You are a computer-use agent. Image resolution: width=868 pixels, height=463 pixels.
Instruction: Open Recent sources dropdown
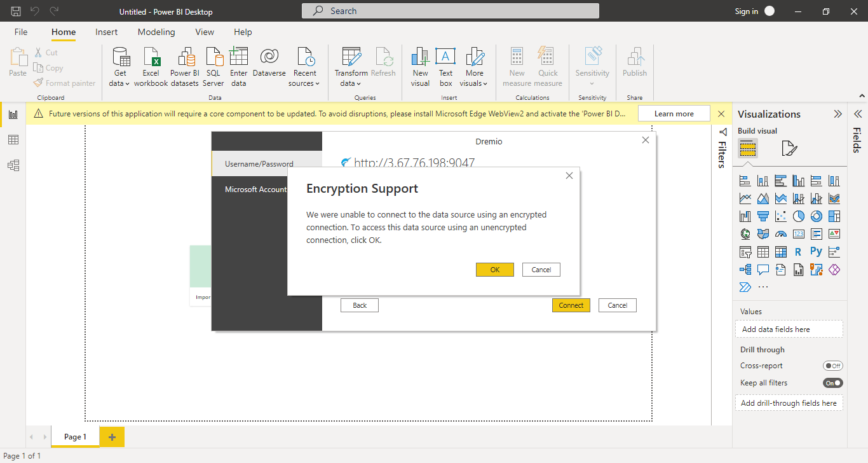pos(304,67)
